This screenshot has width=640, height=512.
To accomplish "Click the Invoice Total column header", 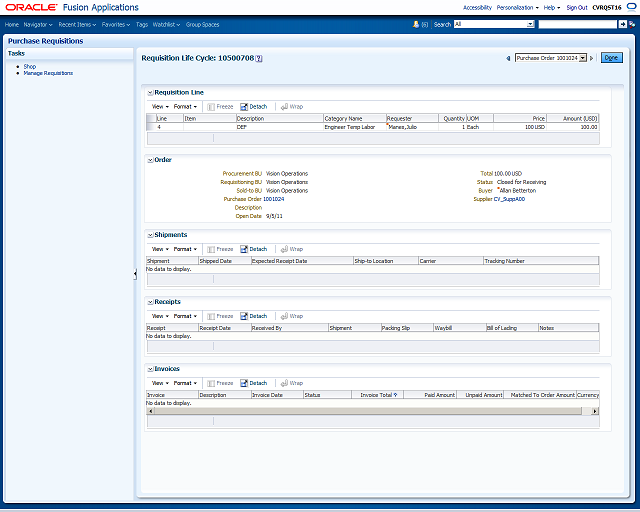I will tap(377, 395).
